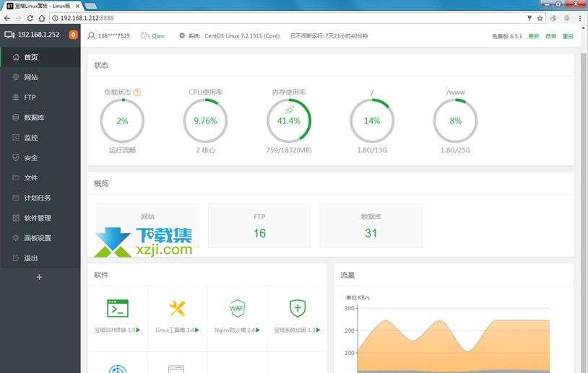Select the 宝塔Linux面板 browser tab

coord(42,6)
